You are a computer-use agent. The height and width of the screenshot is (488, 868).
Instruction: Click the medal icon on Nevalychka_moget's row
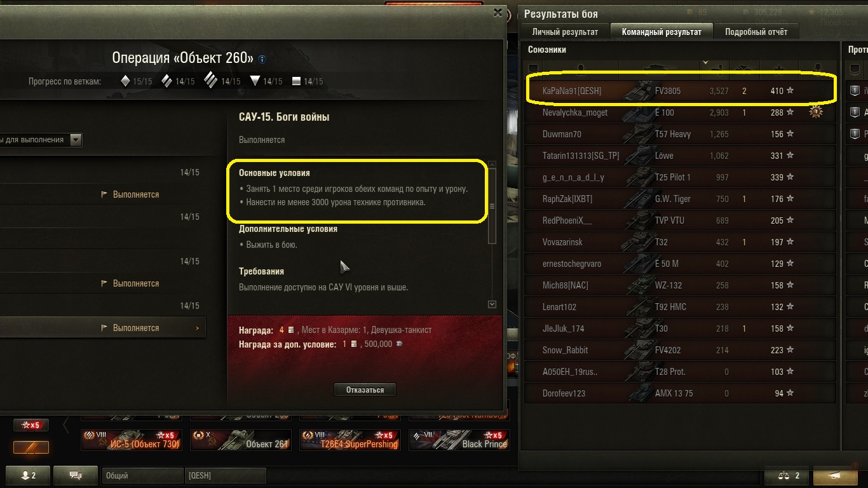point(816,112)
